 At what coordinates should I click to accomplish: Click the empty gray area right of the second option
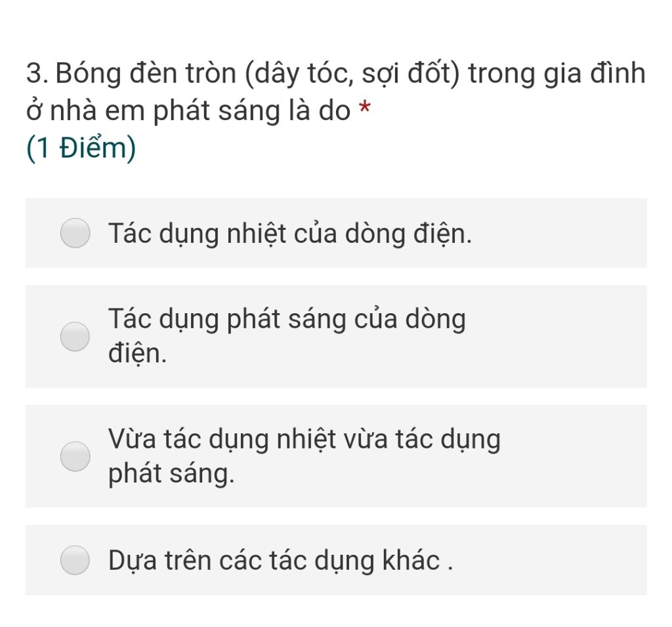(557, 337)
